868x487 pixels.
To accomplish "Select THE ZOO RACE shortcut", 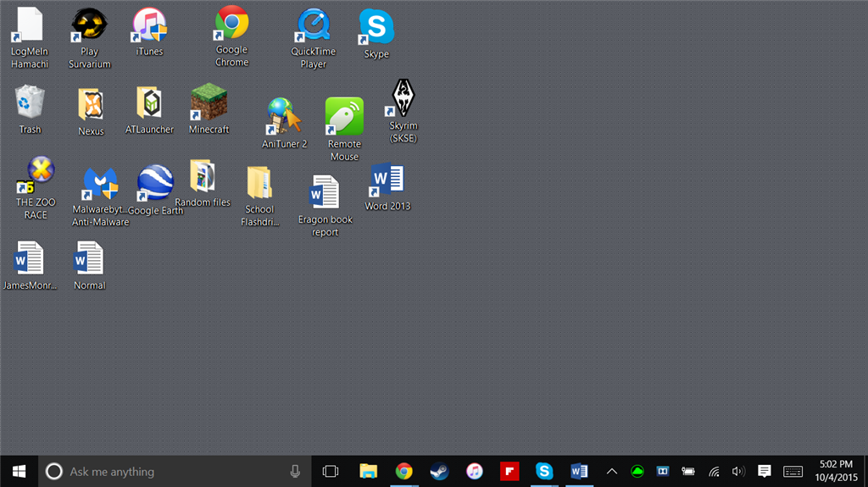I will [x=36, y=188].
